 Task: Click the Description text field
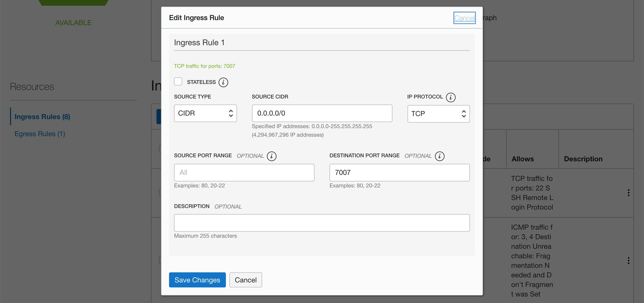tap(322, 223)
